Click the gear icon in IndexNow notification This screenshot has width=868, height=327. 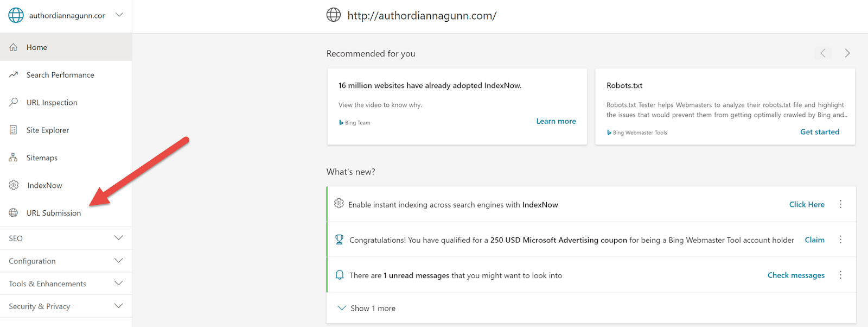point(339,203)
